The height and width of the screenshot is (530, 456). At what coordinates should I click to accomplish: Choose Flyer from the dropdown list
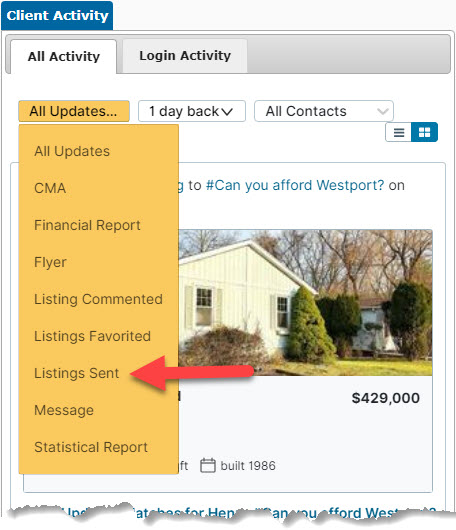[50, 262]
